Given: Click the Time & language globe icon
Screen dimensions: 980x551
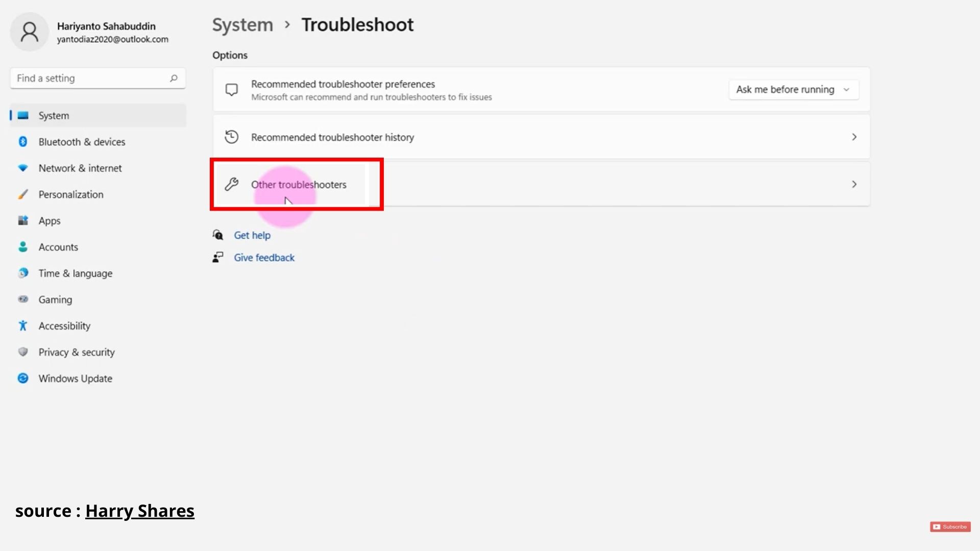Looking at the screenshot, I should [x=23, y=273].
